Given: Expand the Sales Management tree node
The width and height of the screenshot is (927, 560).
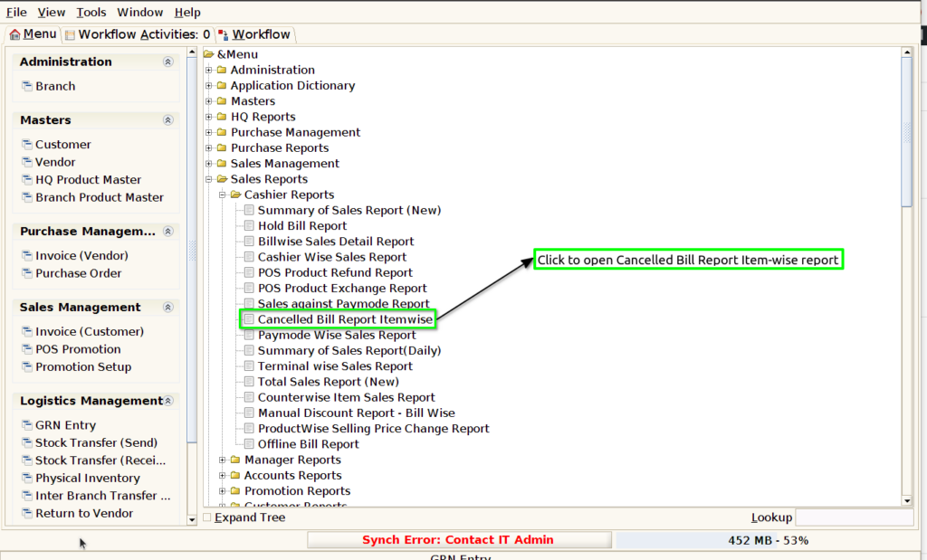Looking at the screenshot, I should [x=209, y=164].
